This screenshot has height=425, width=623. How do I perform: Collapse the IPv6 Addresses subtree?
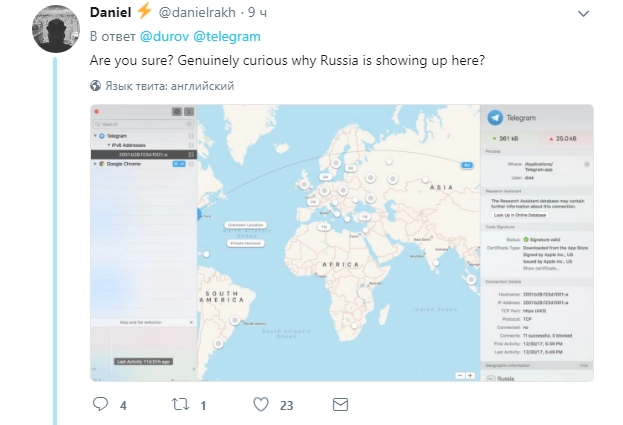pyautogui.click(x=107, y=144)
